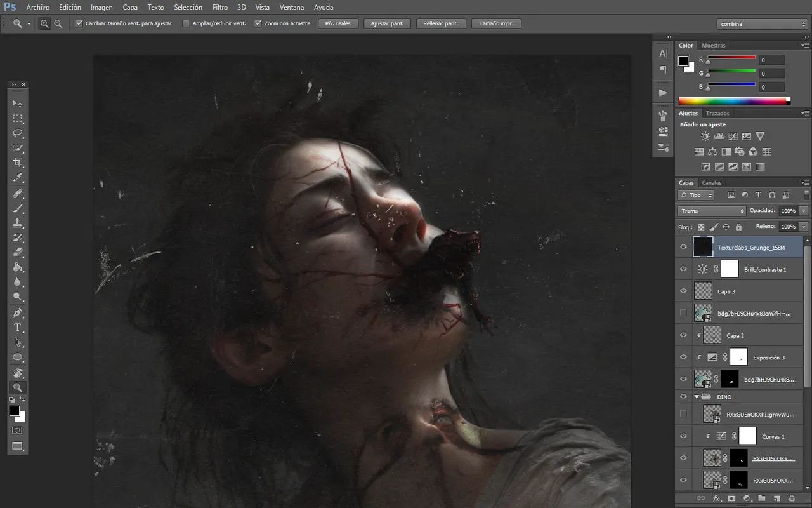Open the workspace dropdown showing combina
The width and height of the screenshot is (812, 508).
point(763,24)
